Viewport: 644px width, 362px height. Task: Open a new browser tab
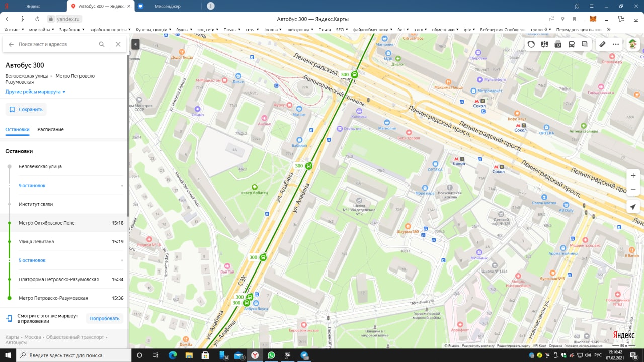click(211, 6)
